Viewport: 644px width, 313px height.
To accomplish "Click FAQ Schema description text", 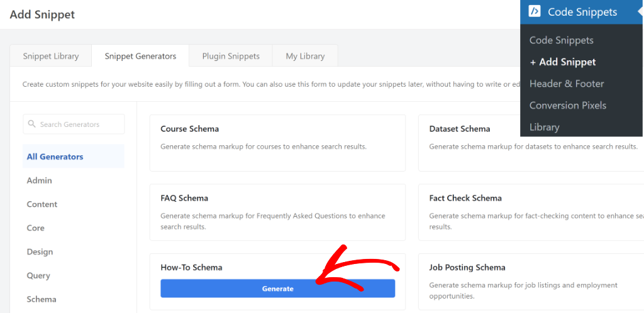I will [x=273, y=221].
